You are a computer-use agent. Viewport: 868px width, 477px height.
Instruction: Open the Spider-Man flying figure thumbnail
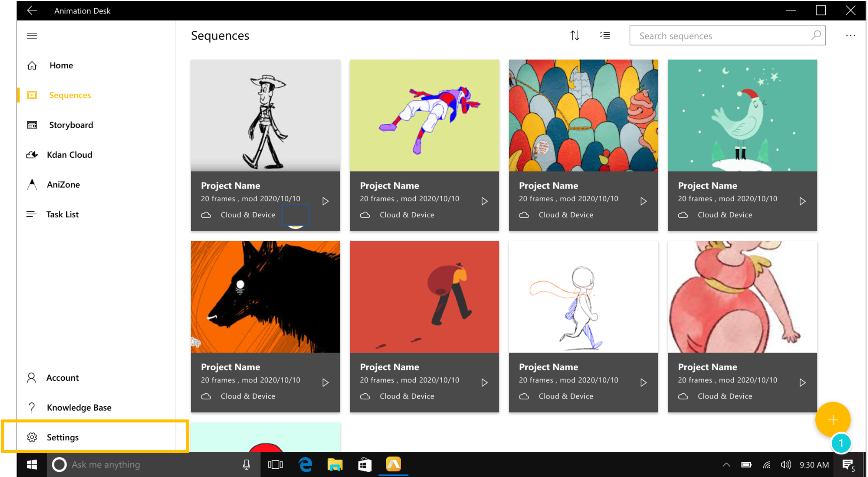tap(424, 116)
